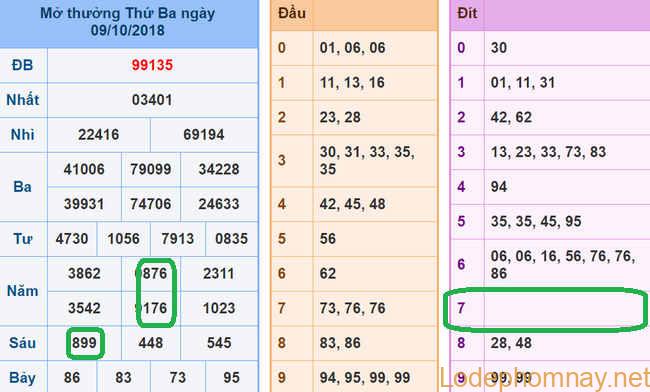
Task: Select the Đầu row 9 numbers
Action: [365, 377]
